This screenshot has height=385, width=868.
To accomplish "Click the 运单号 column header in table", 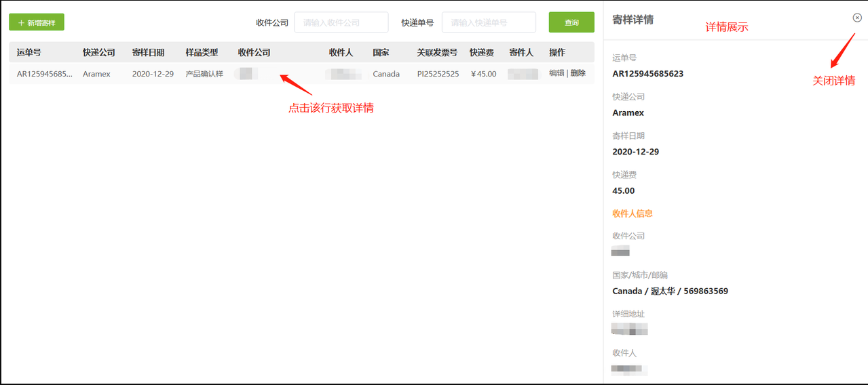I will 29,53.
